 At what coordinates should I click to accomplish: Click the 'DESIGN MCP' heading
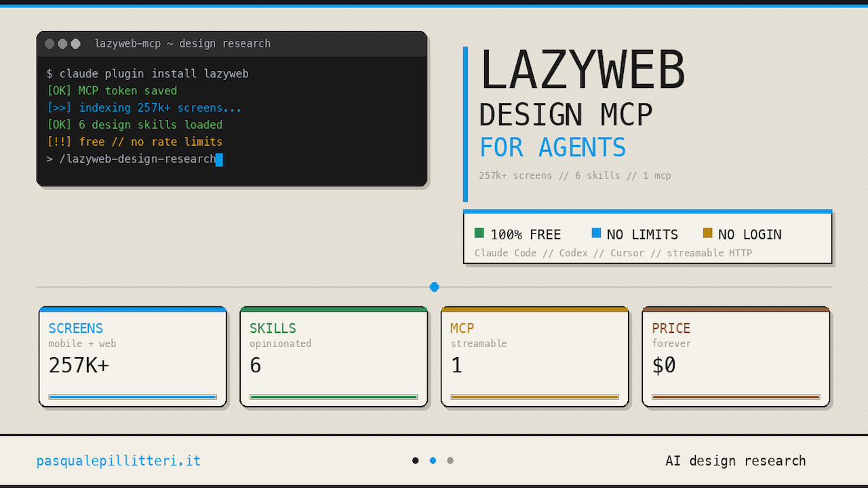(566, 115)
